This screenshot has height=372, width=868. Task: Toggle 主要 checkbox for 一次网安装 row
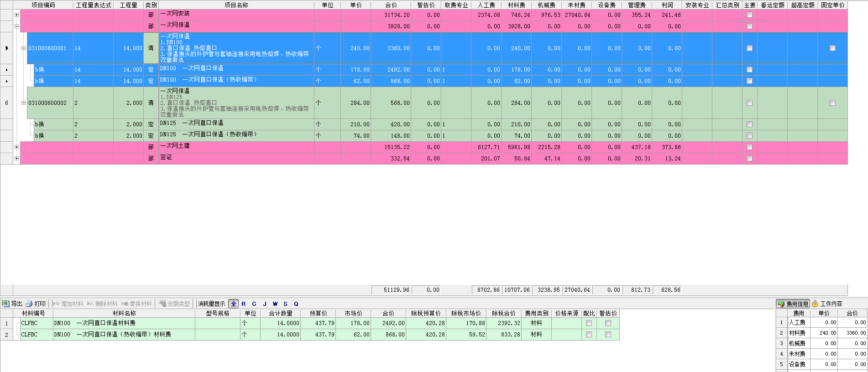click(749, 15)
